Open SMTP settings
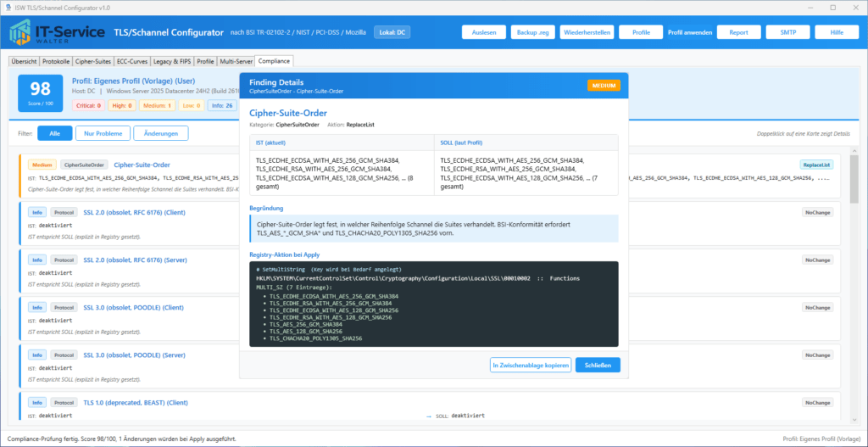This screenshot has height=447, width=868. [787, 32]
